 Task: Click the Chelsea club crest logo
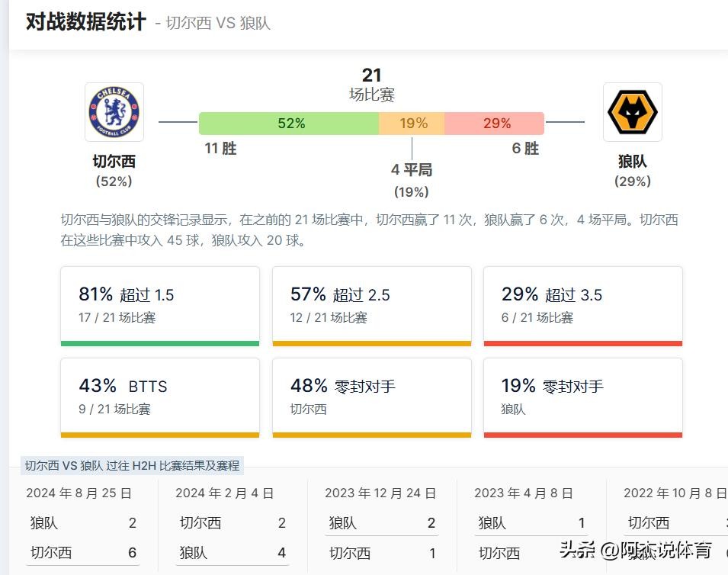pos(114,112)
